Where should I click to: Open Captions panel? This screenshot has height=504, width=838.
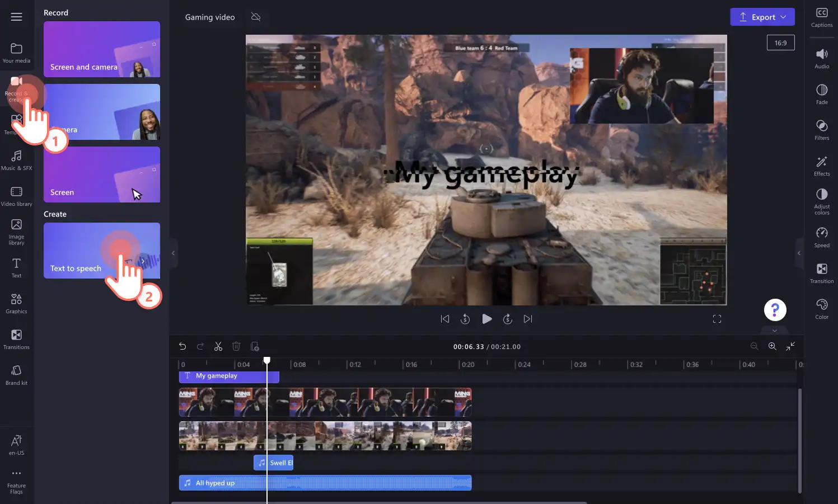click(822, 18)
